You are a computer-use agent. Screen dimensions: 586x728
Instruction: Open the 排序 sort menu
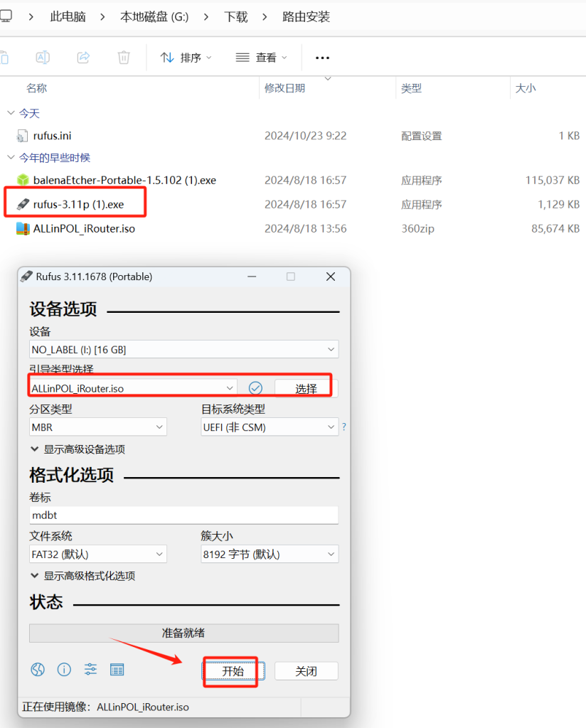click(x=186, y=58)
